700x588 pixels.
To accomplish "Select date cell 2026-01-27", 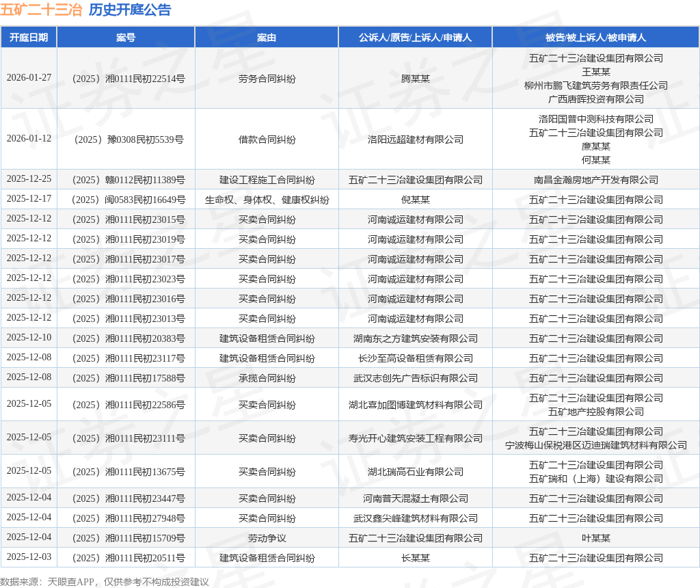I will 29,78.
